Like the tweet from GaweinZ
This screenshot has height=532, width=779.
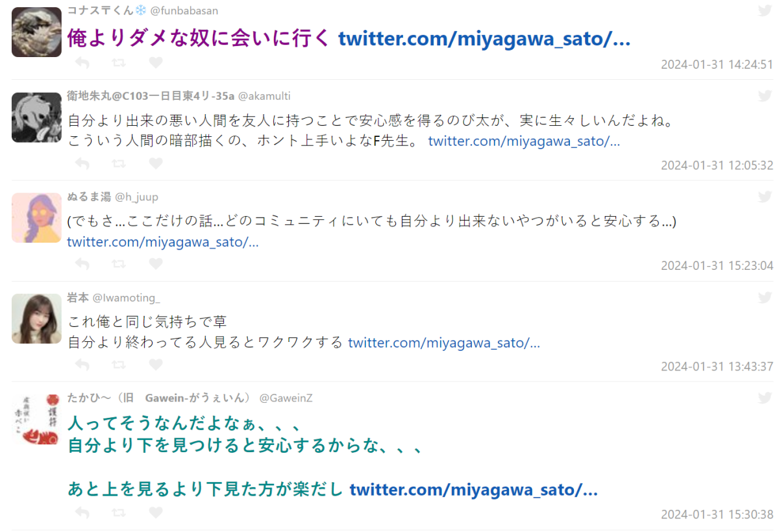click(x=156, y=513)
